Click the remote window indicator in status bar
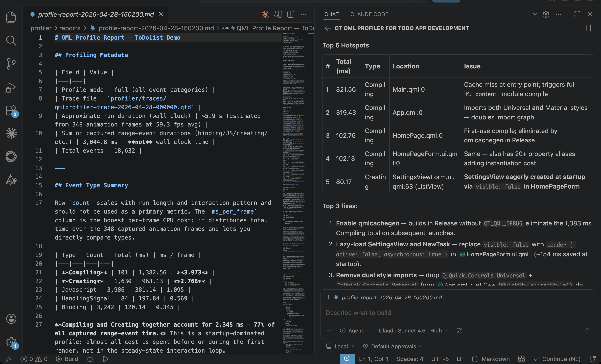 pyautogui.click(x=8, y=359)
